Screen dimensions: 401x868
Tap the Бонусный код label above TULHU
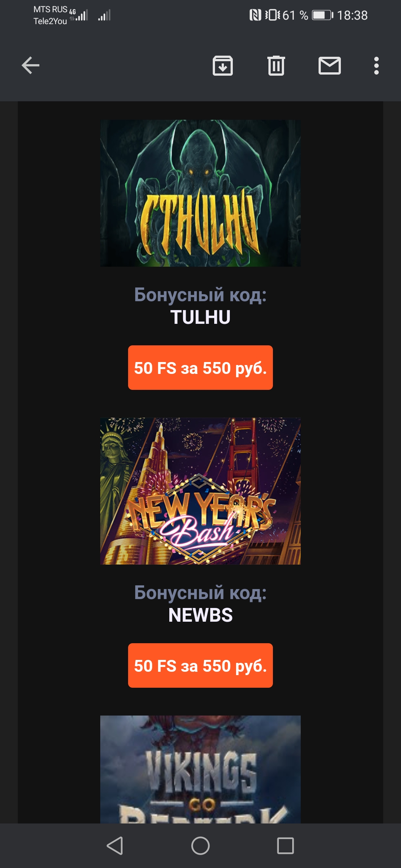coord(200,295)
